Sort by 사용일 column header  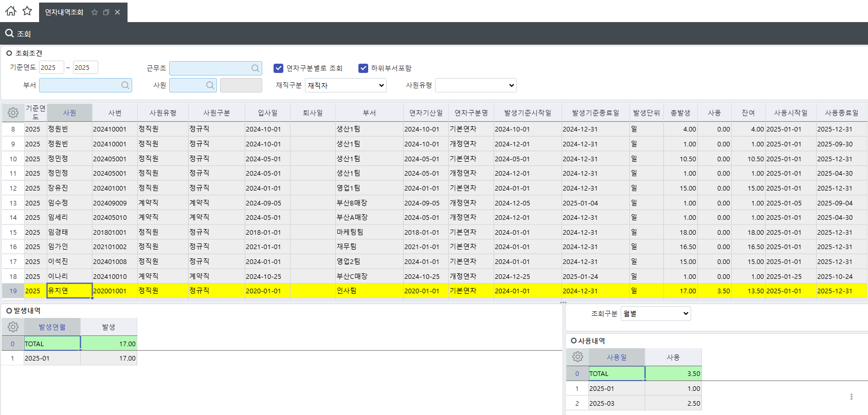[x=617, y=357]
